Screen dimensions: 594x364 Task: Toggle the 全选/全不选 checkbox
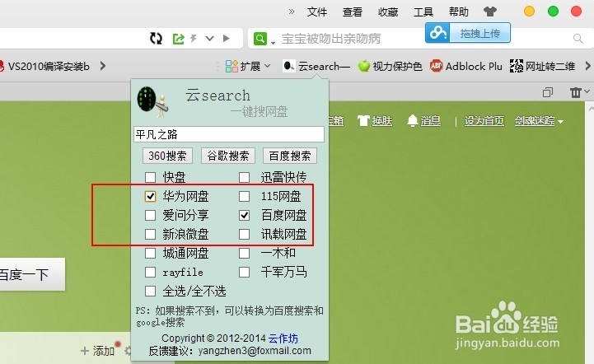(x=151, y=291)
